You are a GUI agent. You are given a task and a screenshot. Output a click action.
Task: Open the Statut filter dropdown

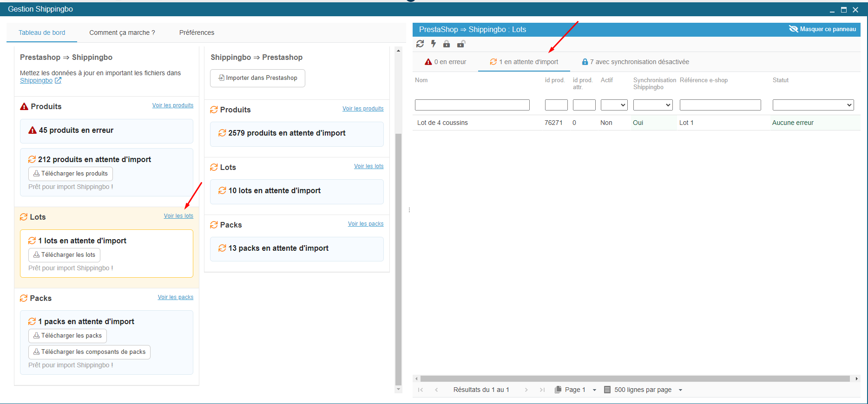click(813, 105)
